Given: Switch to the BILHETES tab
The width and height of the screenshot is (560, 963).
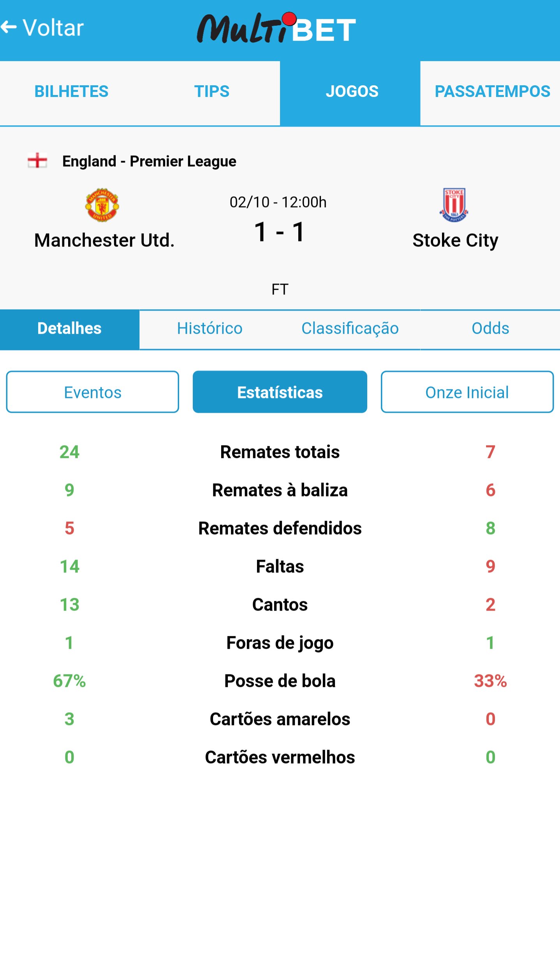Looking at the screenshot, I should tap(71, 92).
